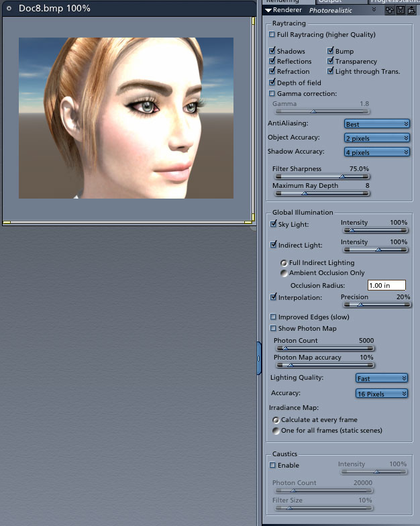Click the Doc8.bmp horizontal scrollbar

127,223
